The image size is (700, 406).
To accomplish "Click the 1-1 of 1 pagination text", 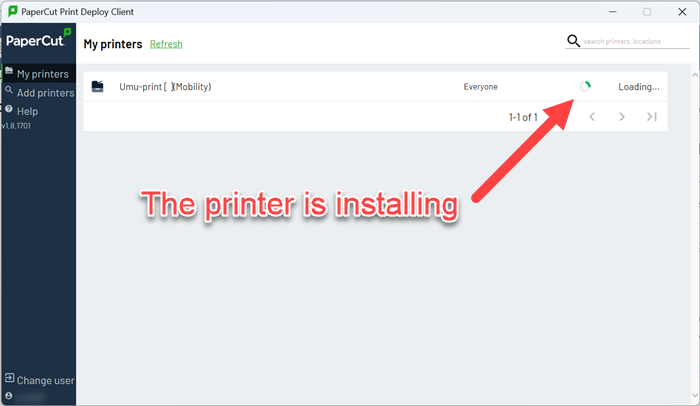I will pyautogui.click(x=523, y=117).
